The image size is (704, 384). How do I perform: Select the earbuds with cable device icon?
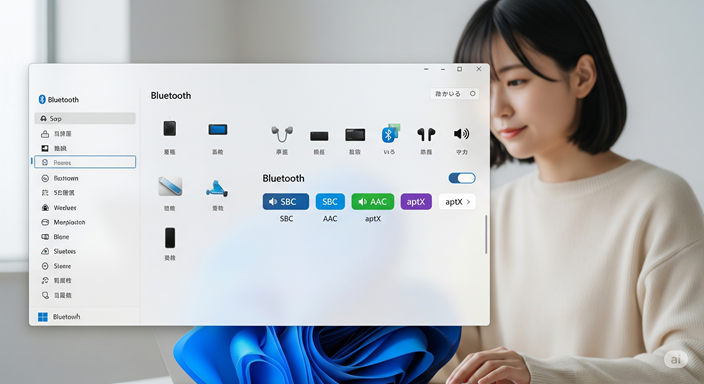point(282,134)
